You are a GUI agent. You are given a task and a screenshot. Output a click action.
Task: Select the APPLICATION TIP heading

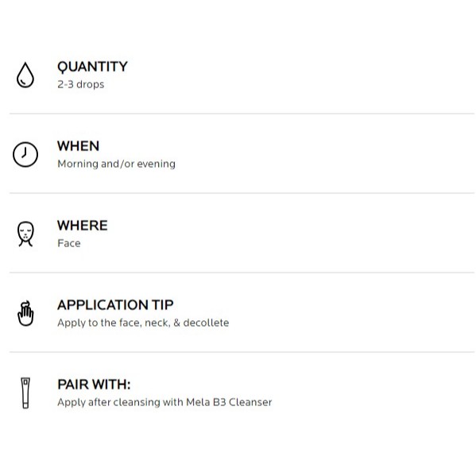[115, 305]
